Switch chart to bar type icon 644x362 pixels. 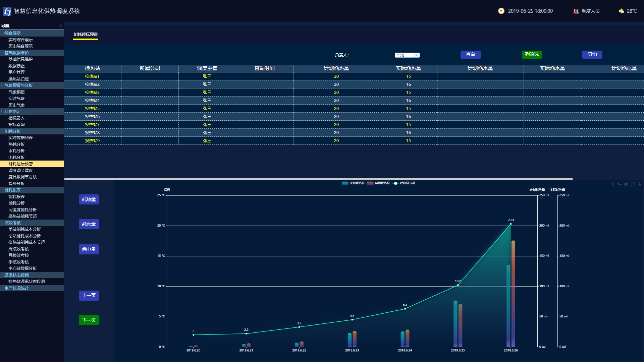(x=626, y=184)
